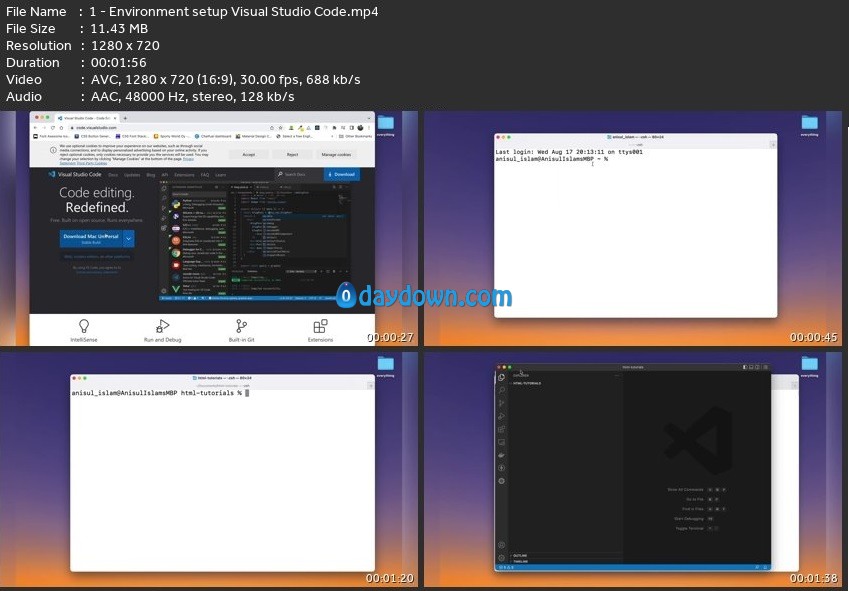Open the Extensions view in VS Code activity bar
Screen dimensions: 849x591
click(x=502, y=429)
